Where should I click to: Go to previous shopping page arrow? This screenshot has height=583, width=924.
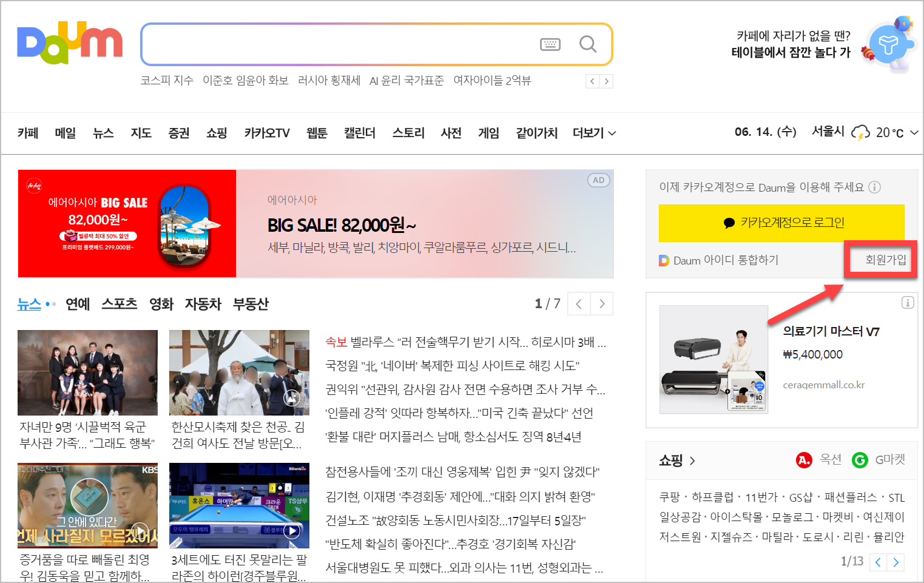pyautogui.click(x=878, y=562)
